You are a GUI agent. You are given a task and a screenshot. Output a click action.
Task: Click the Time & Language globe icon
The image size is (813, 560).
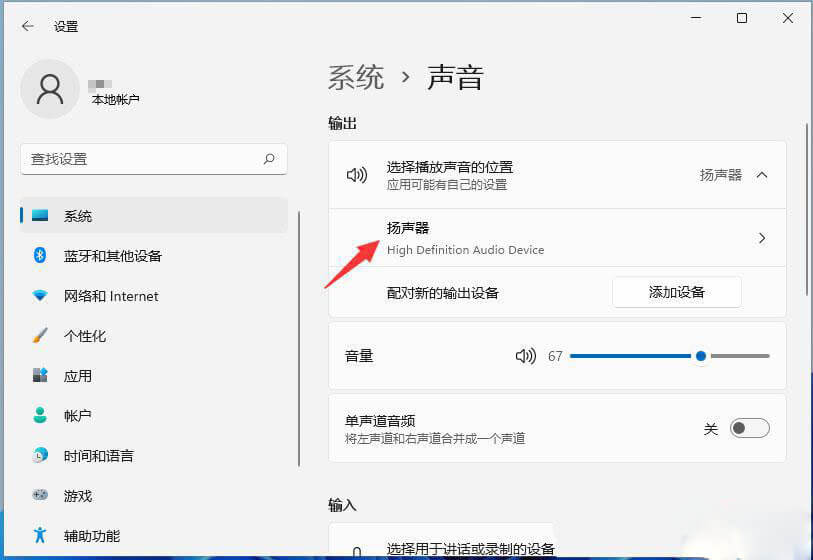pyautogui.click(x=40, y=456)
